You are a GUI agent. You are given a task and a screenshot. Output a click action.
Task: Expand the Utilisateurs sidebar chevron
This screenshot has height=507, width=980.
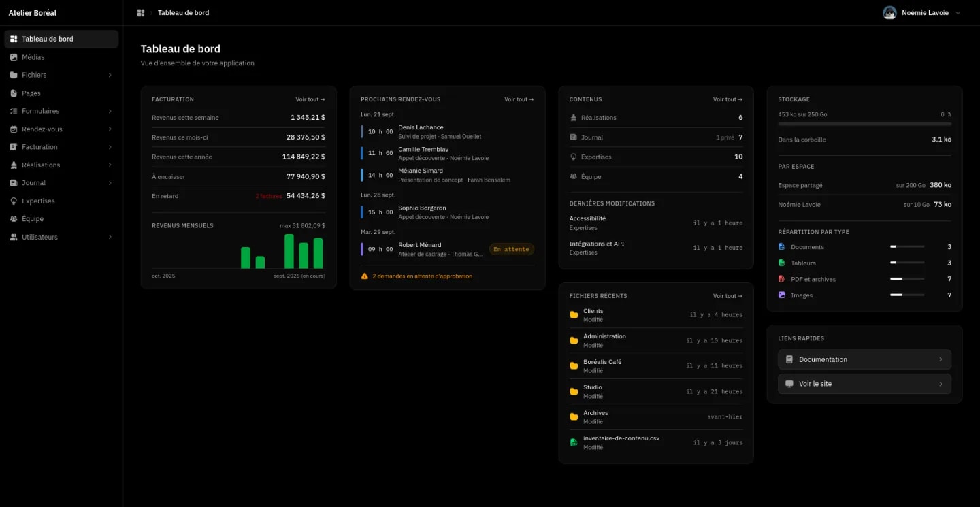(x=110, y=238)
